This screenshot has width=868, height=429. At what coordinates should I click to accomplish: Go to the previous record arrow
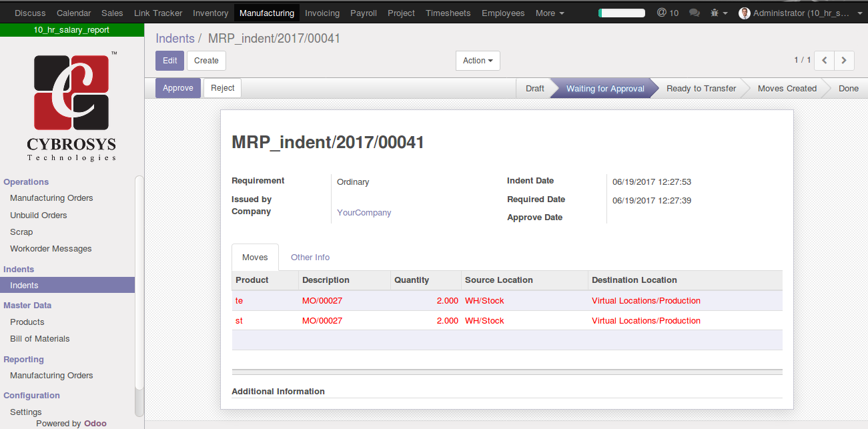click(x=825, y=60)
